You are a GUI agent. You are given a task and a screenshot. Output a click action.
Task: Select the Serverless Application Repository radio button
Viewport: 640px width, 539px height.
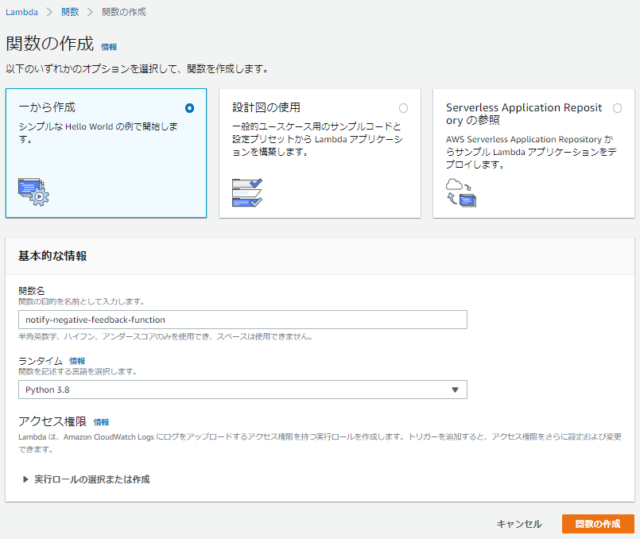(x=617, y=108)
